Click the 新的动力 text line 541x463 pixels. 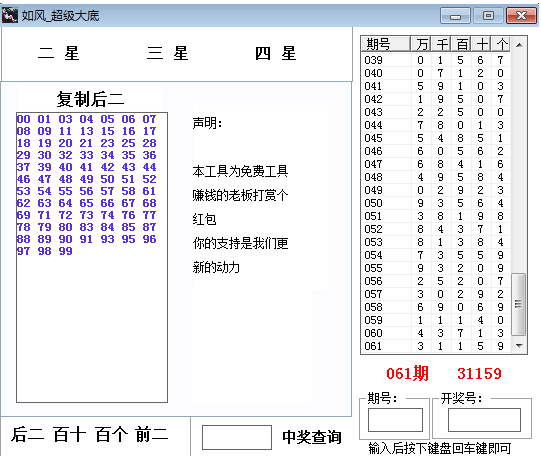(216, 267)
